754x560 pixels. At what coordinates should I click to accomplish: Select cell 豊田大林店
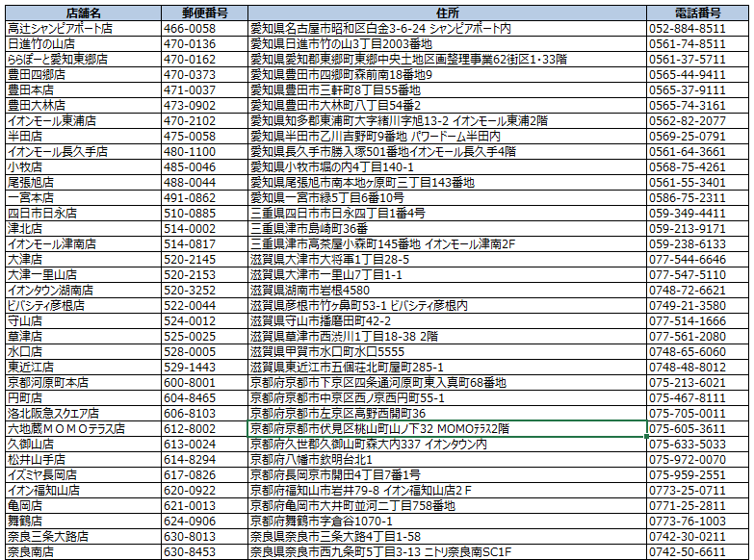(83, 105)
